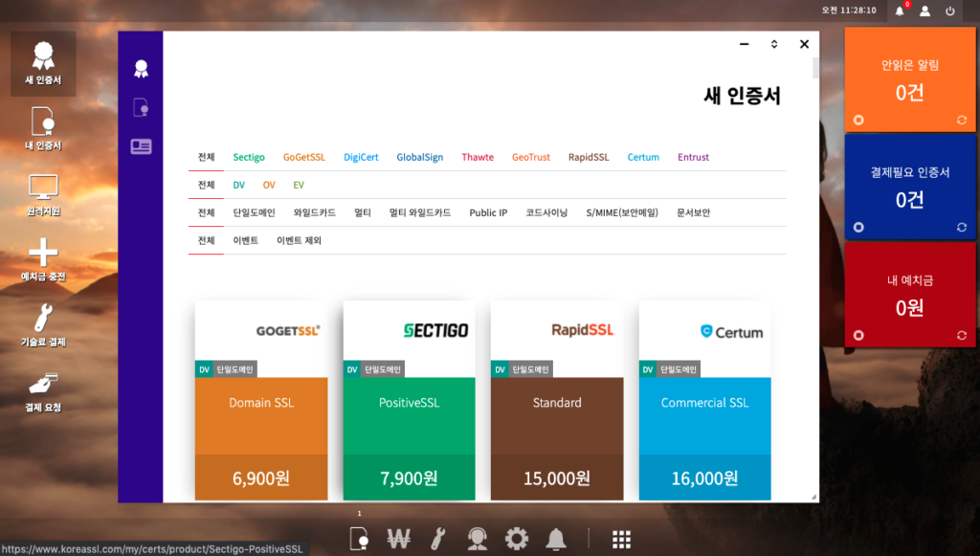Refresh the 안읽은 알림 tile
Screen dimensions: 980x556
coord(962,120)
